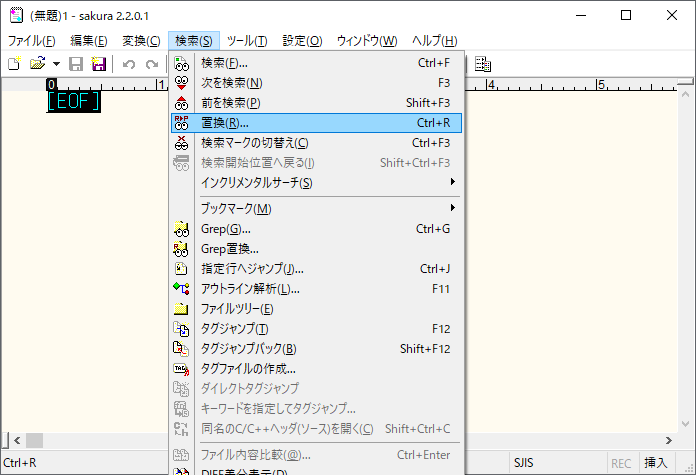Choose 置換(R)... menu entry

(316, 123)
